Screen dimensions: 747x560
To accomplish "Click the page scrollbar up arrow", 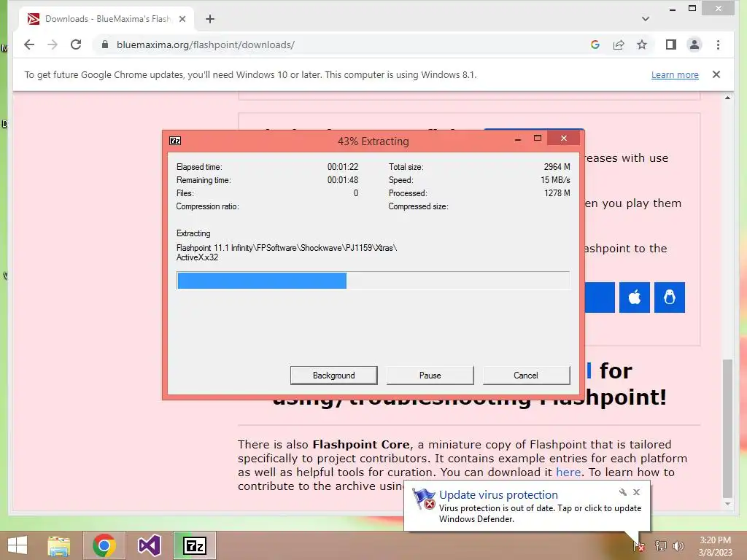I will [727, 98].
